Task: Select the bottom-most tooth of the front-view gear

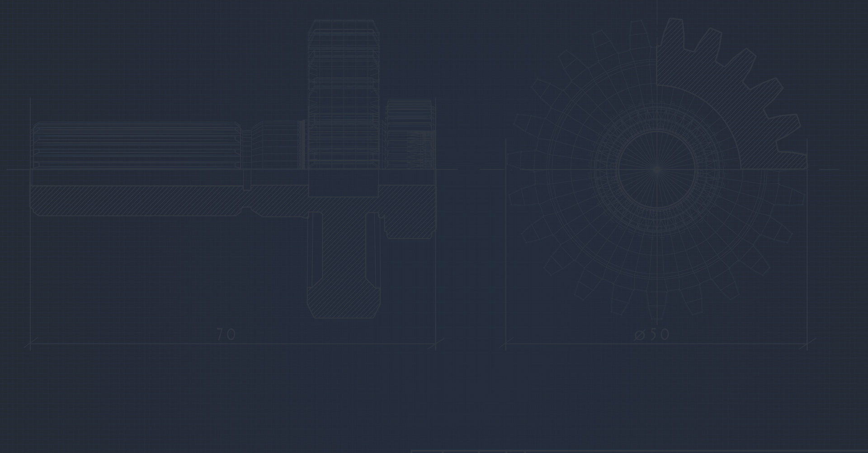Action: [x=656, y=307]
